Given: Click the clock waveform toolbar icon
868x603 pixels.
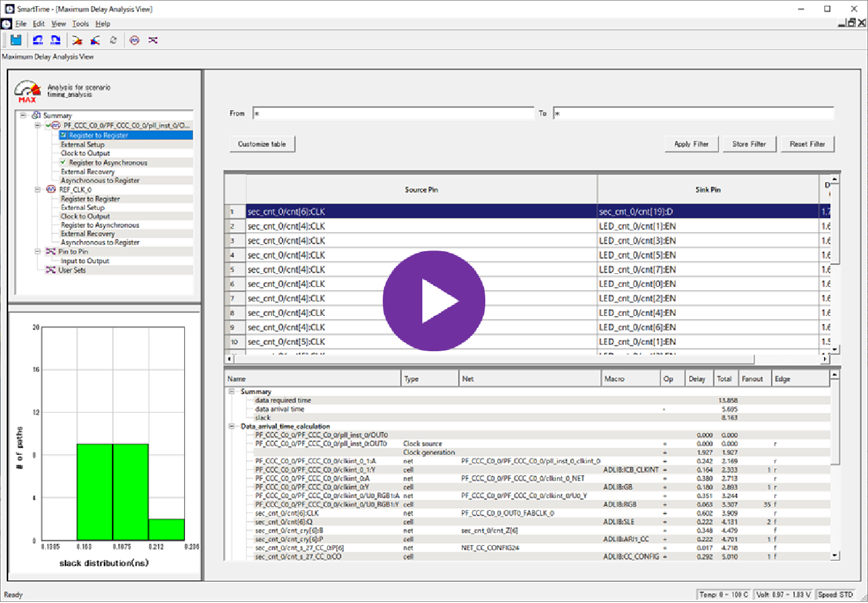Looking at the screenshot, I should pyautogui.click(x=134, y=40).
